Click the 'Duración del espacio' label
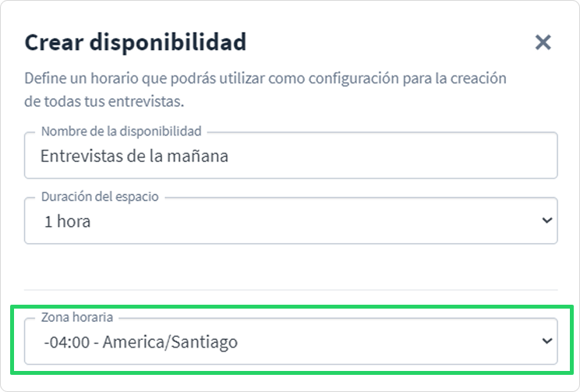The image size is (580, 392). pyautogui.click(x=100, y=196)
